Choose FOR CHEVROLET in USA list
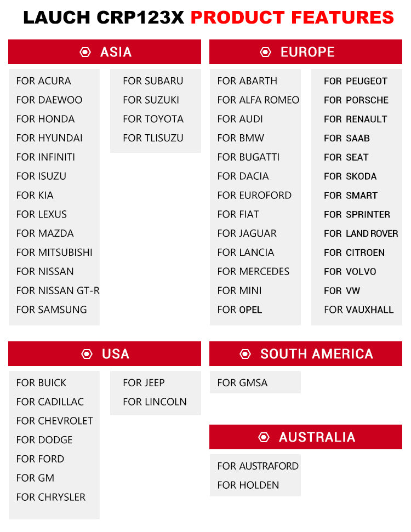Image resolution: width=411 pixels, height=532 pixels. (54, 421)
